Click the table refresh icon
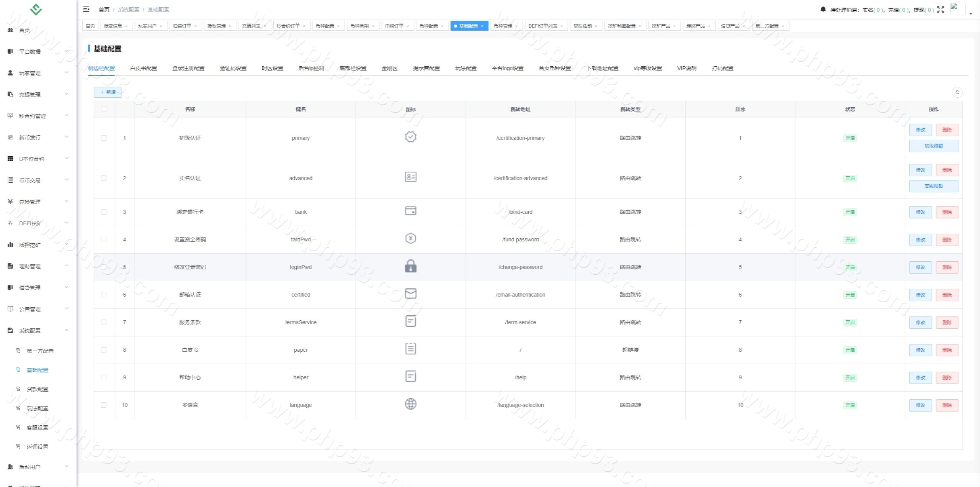Screen dimensions: 980x487 pyautogui.click(x=957, y=92)
